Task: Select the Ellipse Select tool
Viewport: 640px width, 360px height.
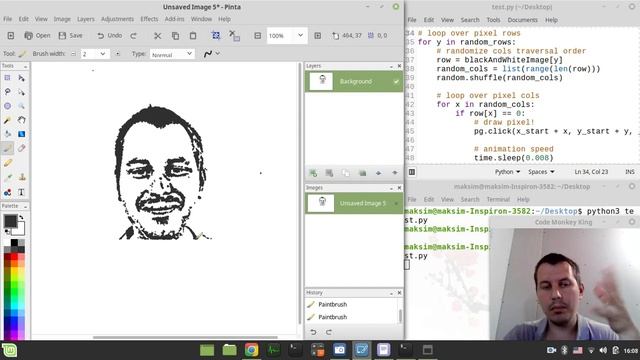Action: [x=7, y=106]
